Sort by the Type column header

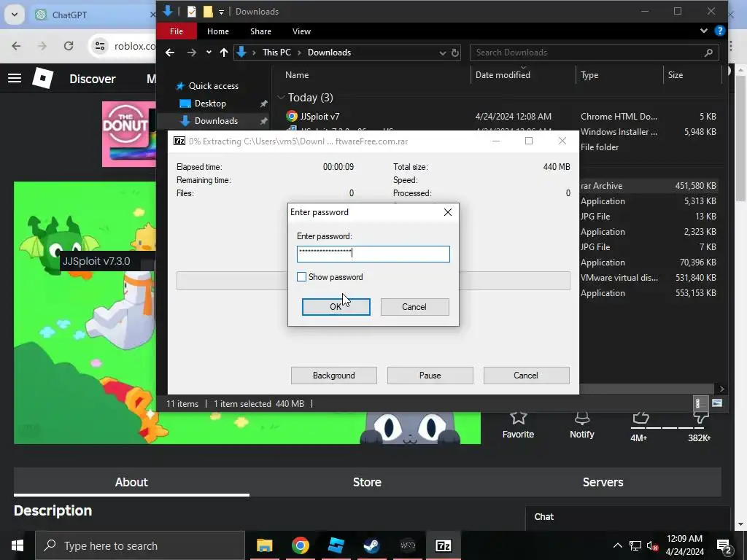tap(589, 75)
